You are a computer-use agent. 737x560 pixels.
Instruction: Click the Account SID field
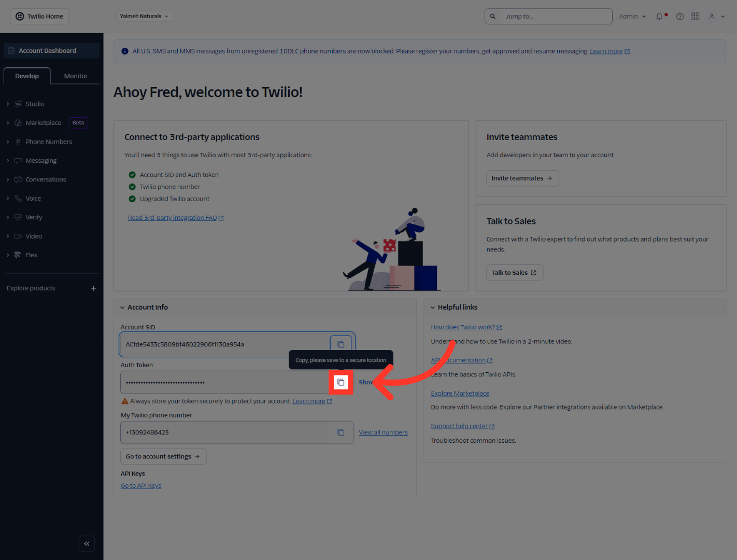point(237,344)
